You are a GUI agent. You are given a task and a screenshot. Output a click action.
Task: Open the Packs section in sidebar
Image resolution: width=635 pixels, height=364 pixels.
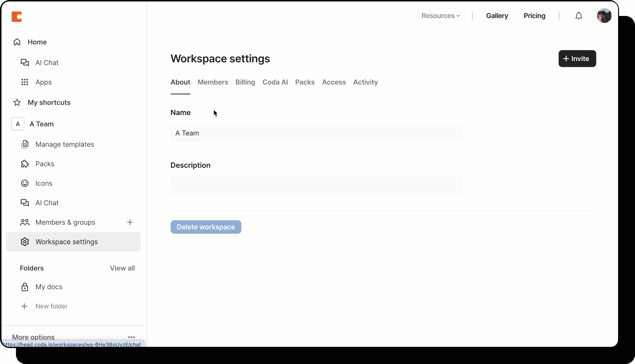44,164
